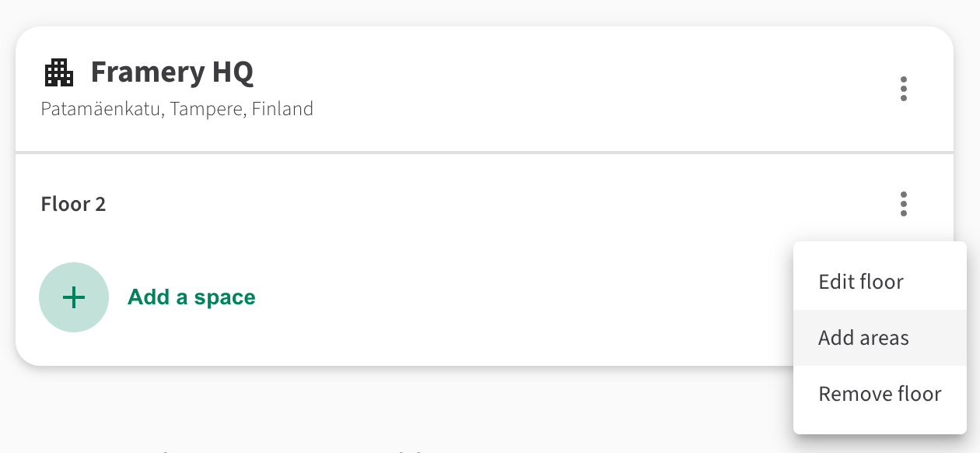Click the word Finland in the address
The width and height of the screenshot is (980, 453).
(x=282, y=109)
